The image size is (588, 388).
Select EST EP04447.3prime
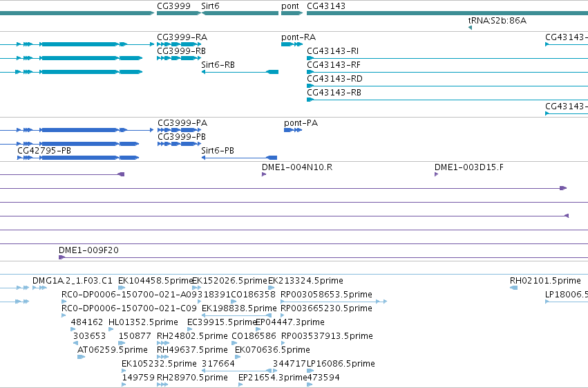point(258,329)
